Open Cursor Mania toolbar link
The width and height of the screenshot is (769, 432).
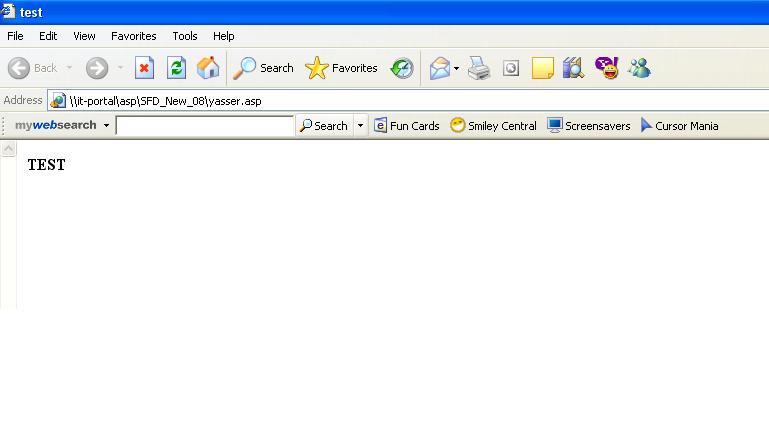[x=679, y=126]
